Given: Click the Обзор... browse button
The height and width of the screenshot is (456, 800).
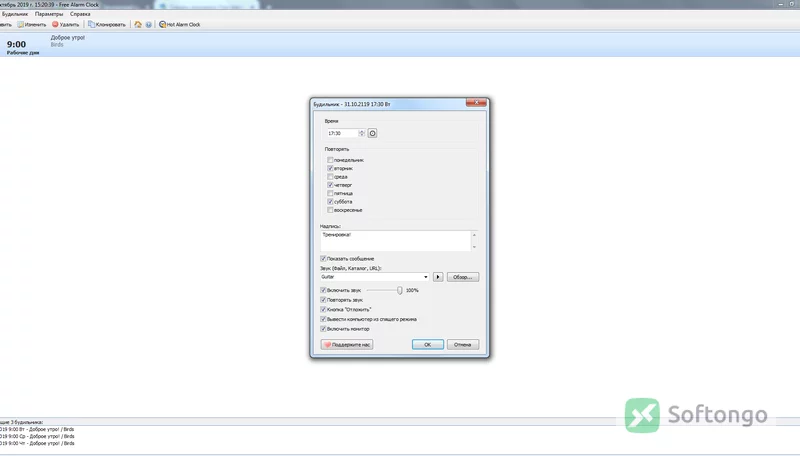Looking at the screenshot, I should click(463, 277).
